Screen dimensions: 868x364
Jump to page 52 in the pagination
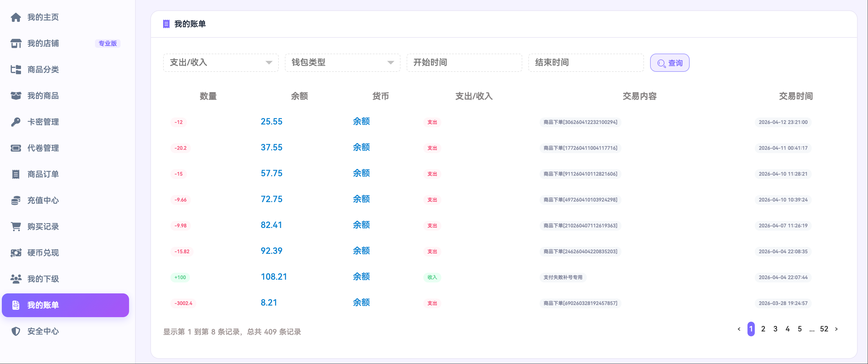(824, 329)
